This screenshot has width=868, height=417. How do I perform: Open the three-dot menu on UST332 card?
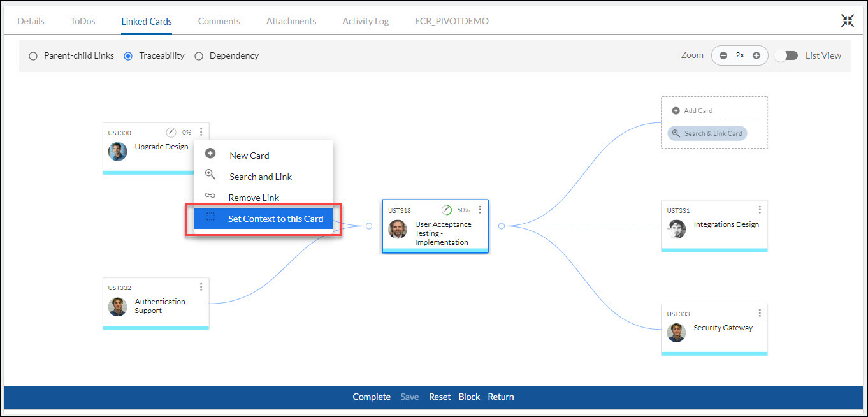pyautogui.click(x=201, y=287)
